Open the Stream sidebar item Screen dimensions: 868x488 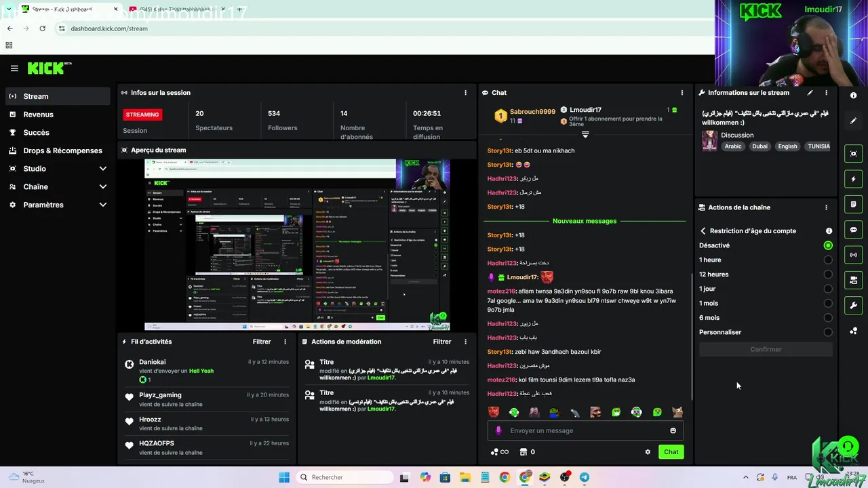pyautogui.click(x=58, y=96)
